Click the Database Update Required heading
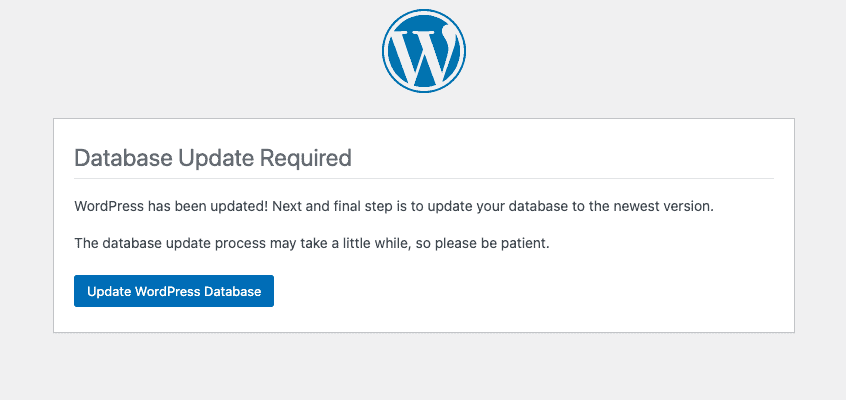Image resolution: width=846 pixels, height=400 pixels. (213, 158)
